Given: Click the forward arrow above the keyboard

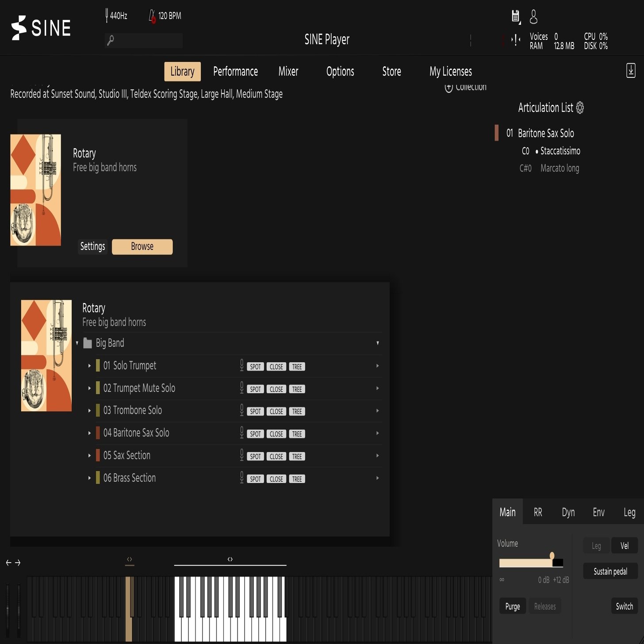Looking at the screenshot, I should tap(18, 563).
